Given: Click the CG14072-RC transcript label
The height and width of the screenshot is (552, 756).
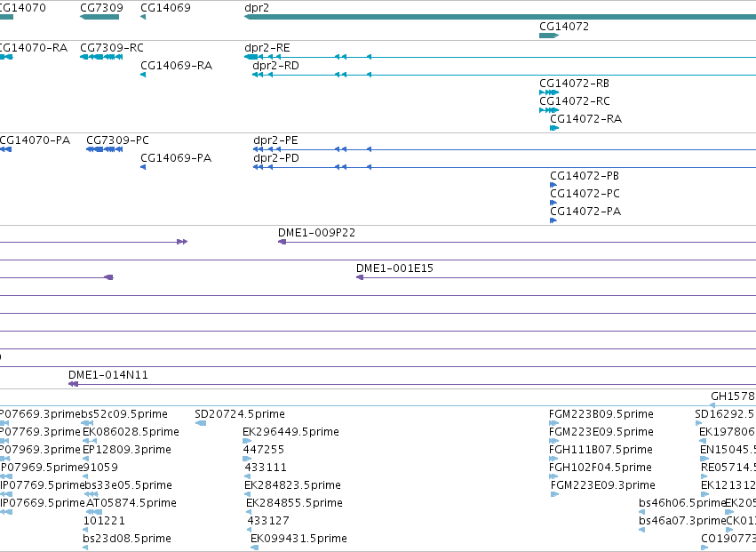Looking at the screenshot, I should [x=575, y=100].
